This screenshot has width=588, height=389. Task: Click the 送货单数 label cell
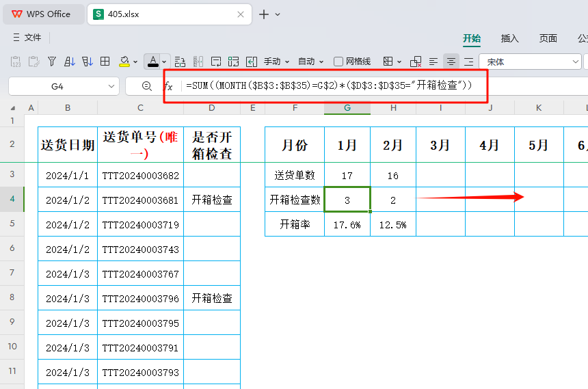(x=295, y=175)
